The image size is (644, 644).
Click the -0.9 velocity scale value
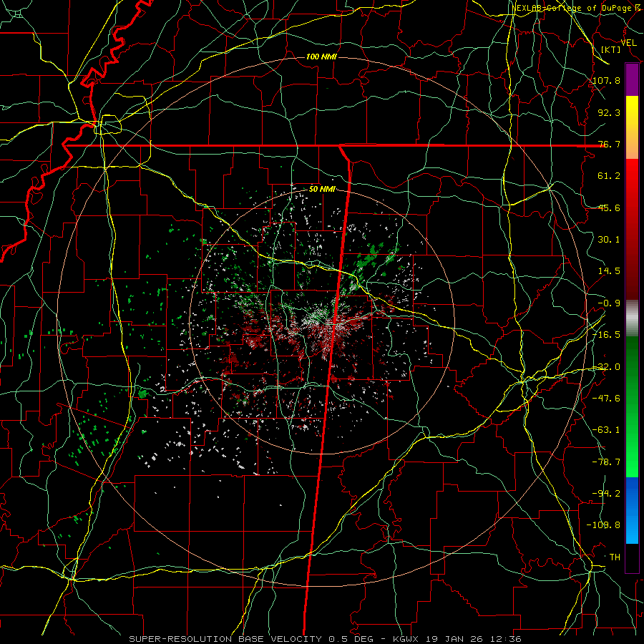(609, 303)
